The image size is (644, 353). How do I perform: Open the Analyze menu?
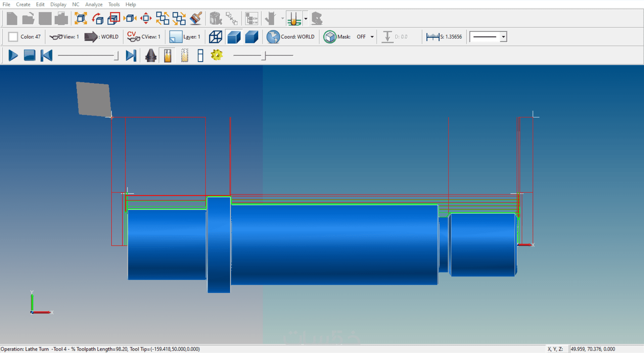(x=94, y=4)
